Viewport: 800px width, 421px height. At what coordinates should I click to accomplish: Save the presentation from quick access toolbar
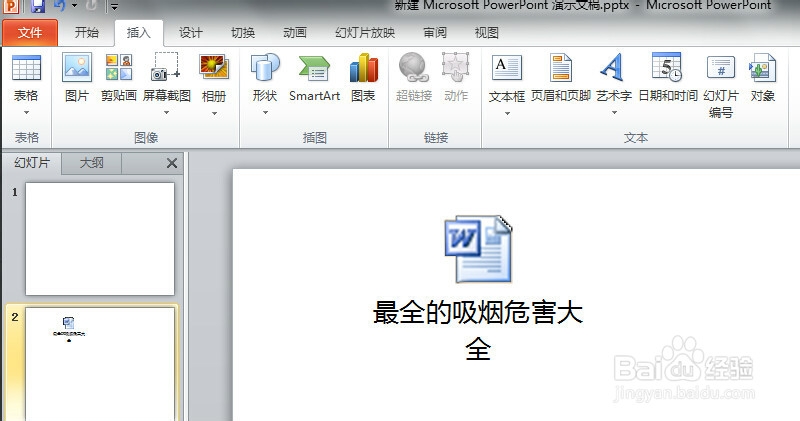click(37, 6)
